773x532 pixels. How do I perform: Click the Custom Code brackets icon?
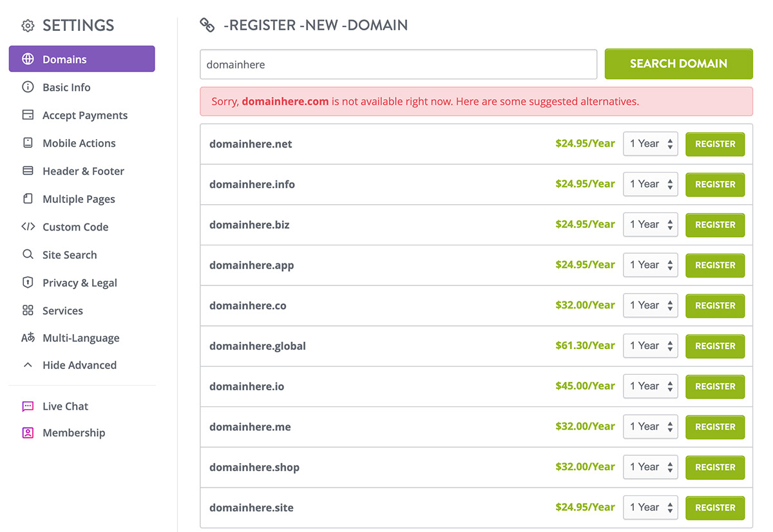coord(28,227)
